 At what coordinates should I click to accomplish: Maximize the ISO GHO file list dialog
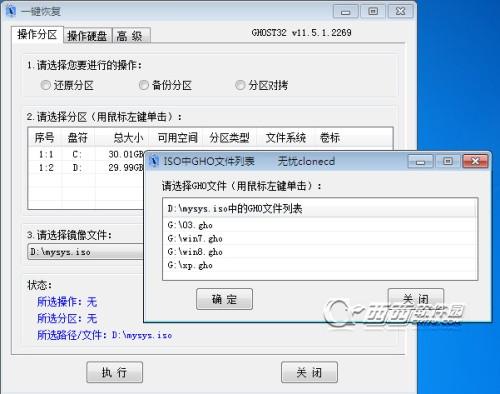point(448,161)
